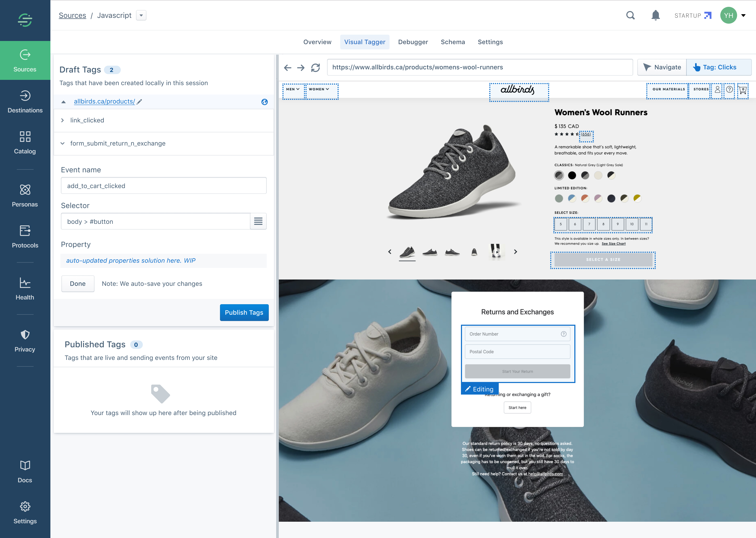Click the order number help icon
756x538 pixels.
tap(563, 334)
